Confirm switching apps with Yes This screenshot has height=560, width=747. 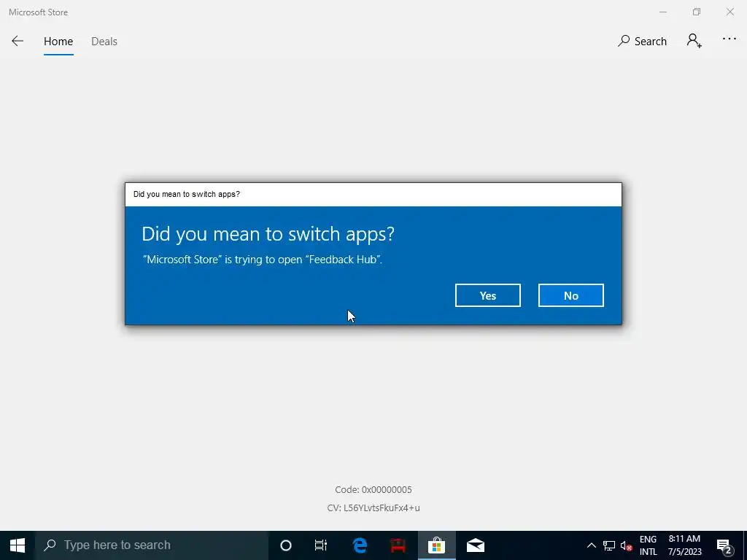point(488,295)
